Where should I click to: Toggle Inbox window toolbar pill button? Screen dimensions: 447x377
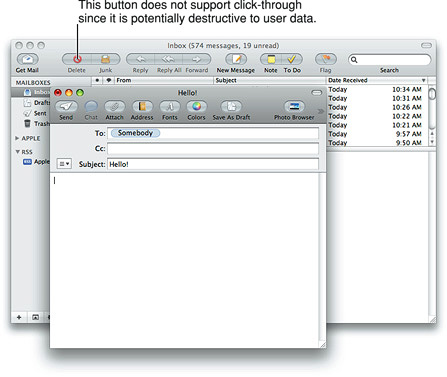pos(426,45)
